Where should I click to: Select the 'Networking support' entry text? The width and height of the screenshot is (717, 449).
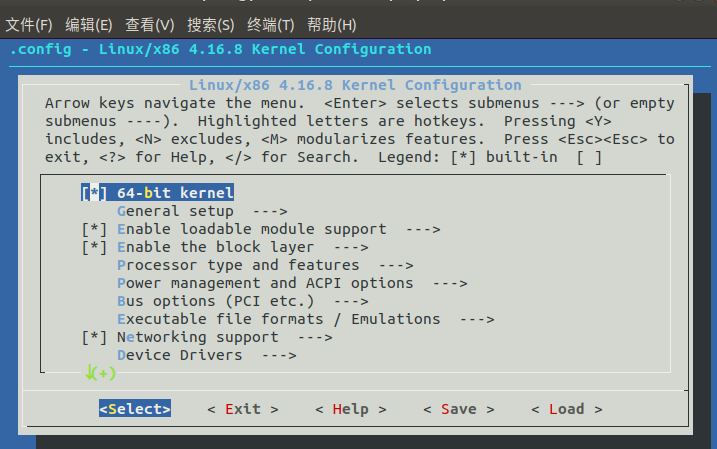coord(198,337)
